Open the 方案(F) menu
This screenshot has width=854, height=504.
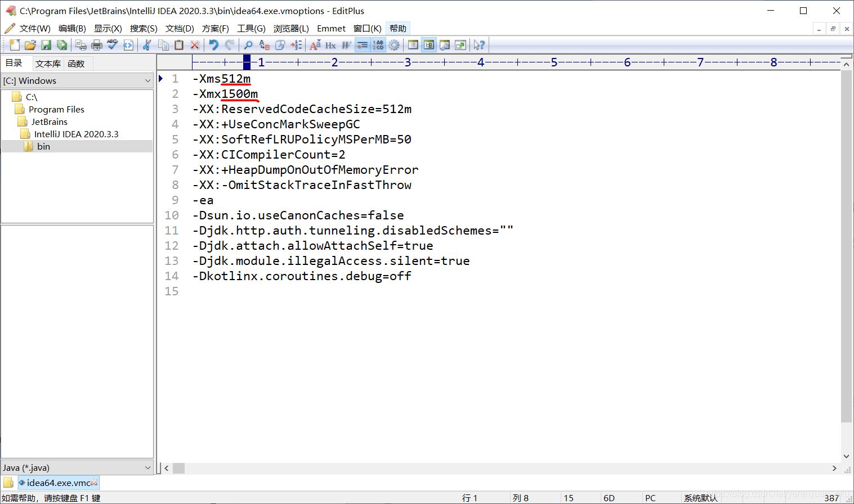click(x=215, y=28)
